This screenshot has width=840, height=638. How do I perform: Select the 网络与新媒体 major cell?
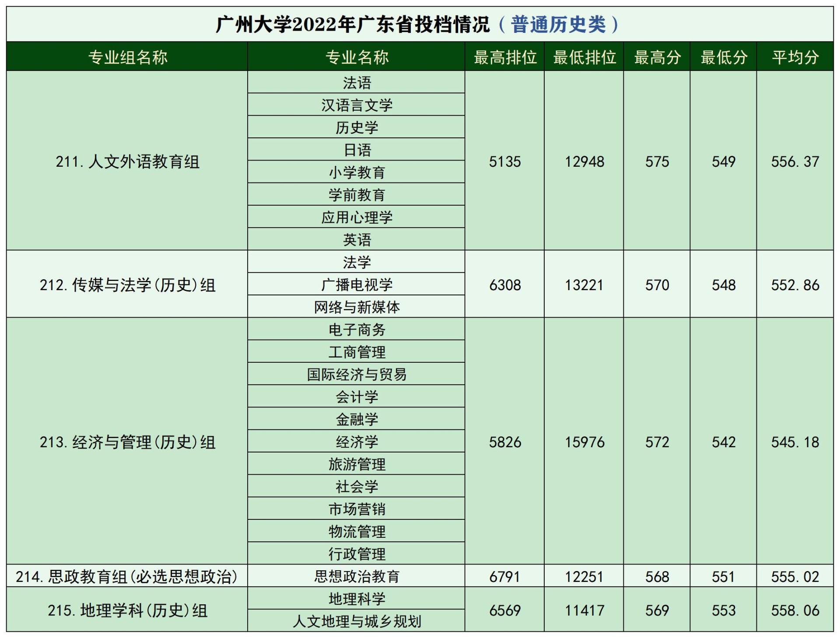[356, 307]
